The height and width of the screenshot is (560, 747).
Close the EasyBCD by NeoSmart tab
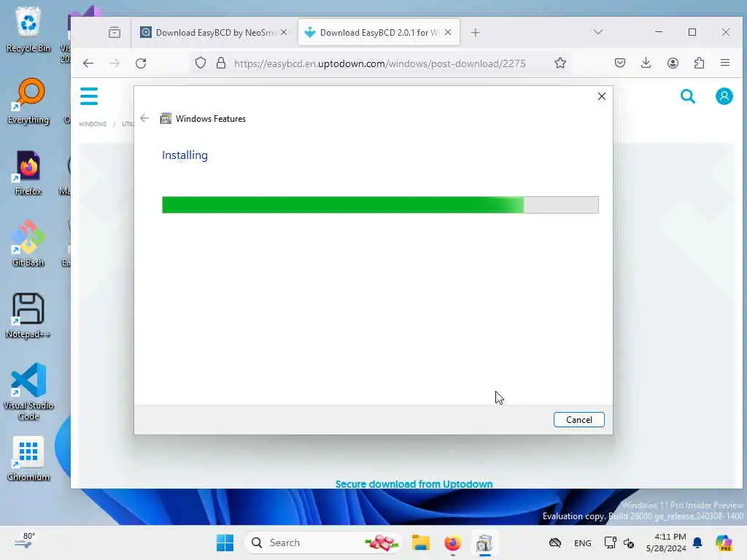point(284,32)
